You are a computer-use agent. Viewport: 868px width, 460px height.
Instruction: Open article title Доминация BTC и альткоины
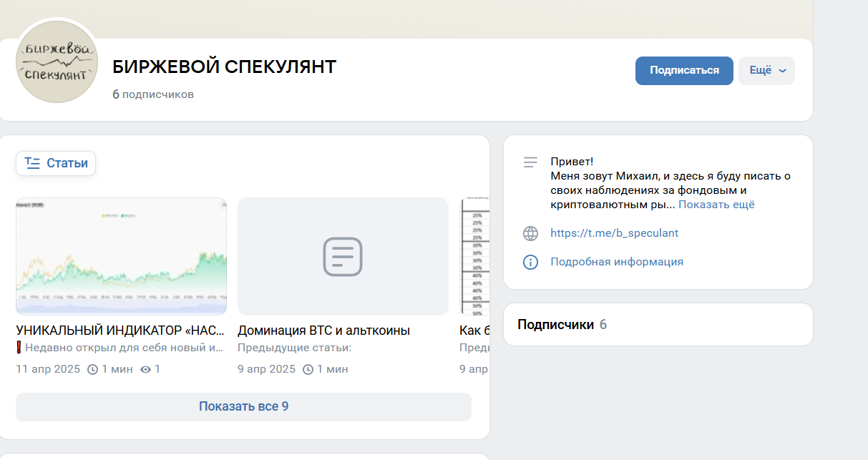323,331
